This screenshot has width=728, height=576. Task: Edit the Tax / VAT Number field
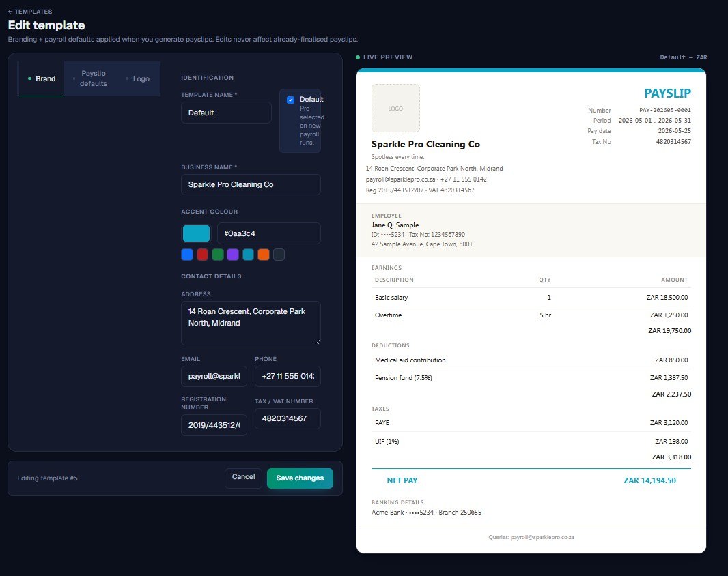[288, 418]
